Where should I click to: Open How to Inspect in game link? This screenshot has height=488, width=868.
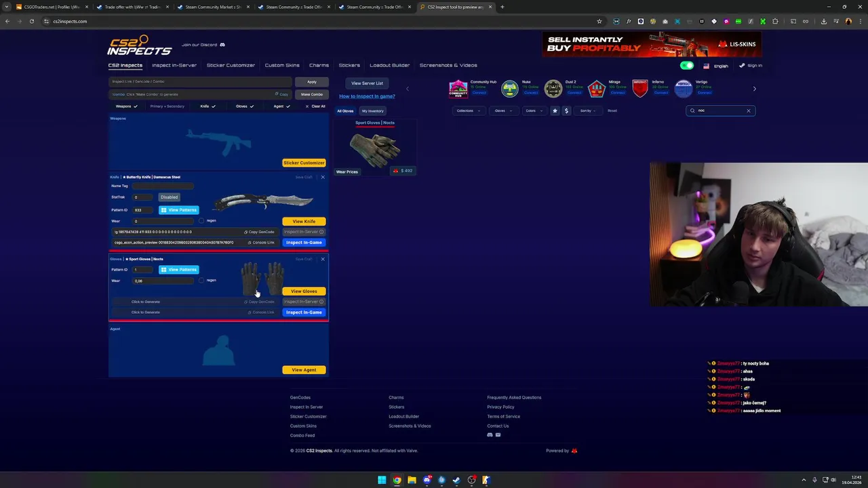367,96
